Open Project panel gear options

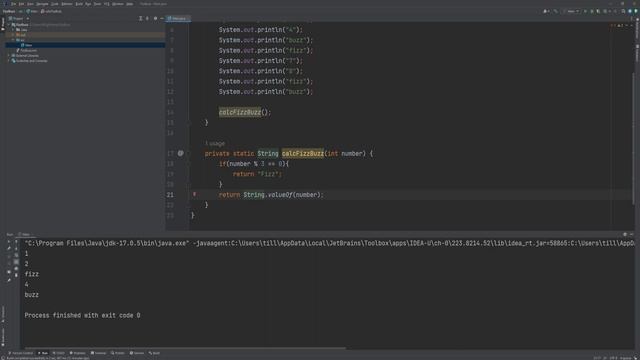(156, 18)
